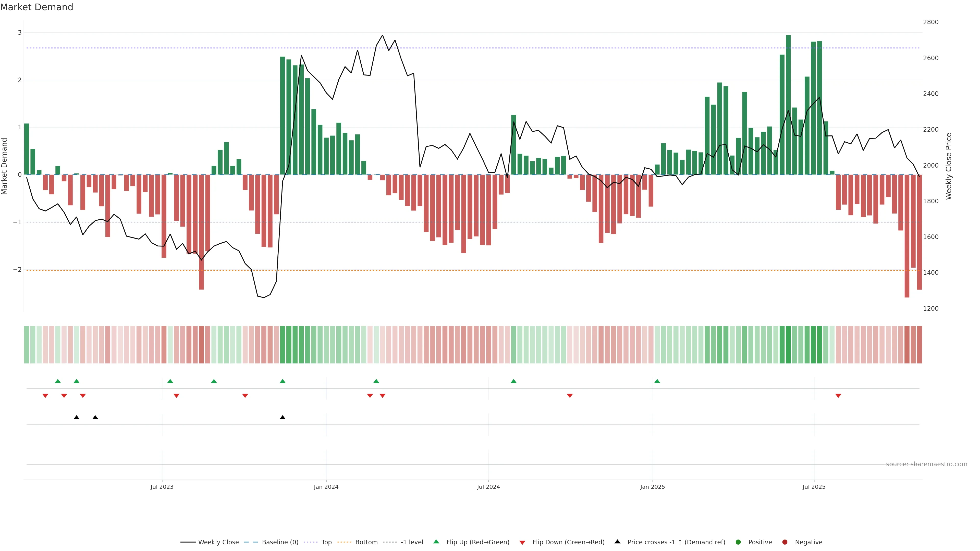Screen dimensions: 980x551
Task: Click the rightmost green Flip Up marker
Action: (657, 381)
